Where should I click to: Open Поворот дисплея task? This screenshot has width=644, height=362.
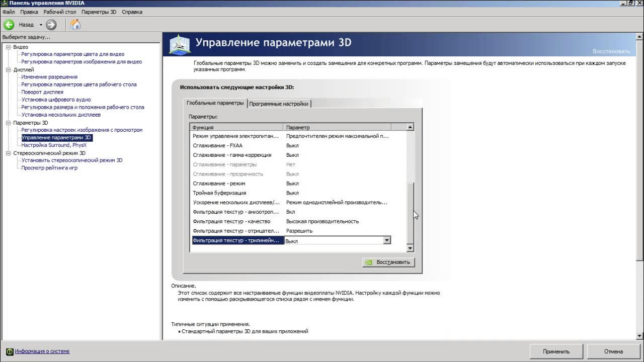tap(42, 92)
